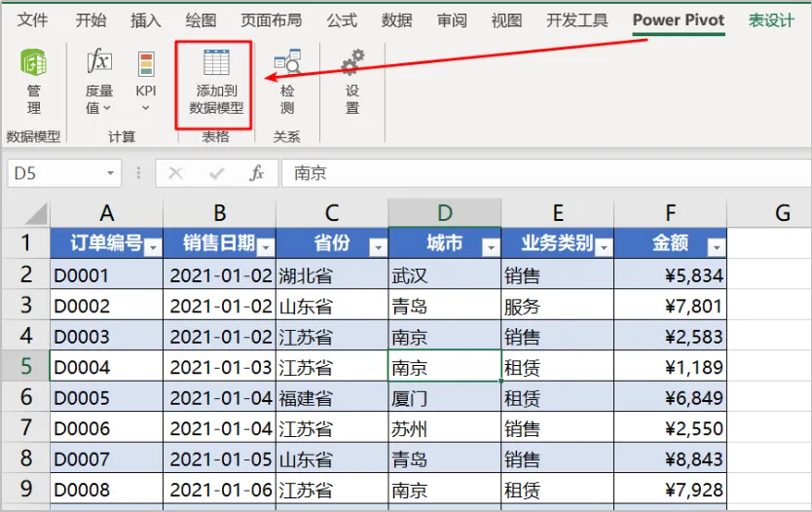Open the 订单编号 filter dropdown
812x512 pixels.
click(x=153, y=248)
